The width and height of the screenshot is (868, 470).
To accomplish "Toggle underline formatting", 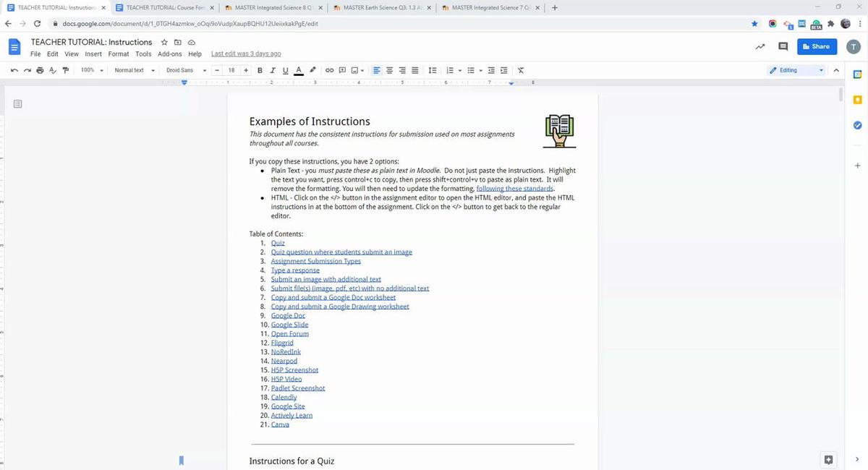I will [285, 70].
